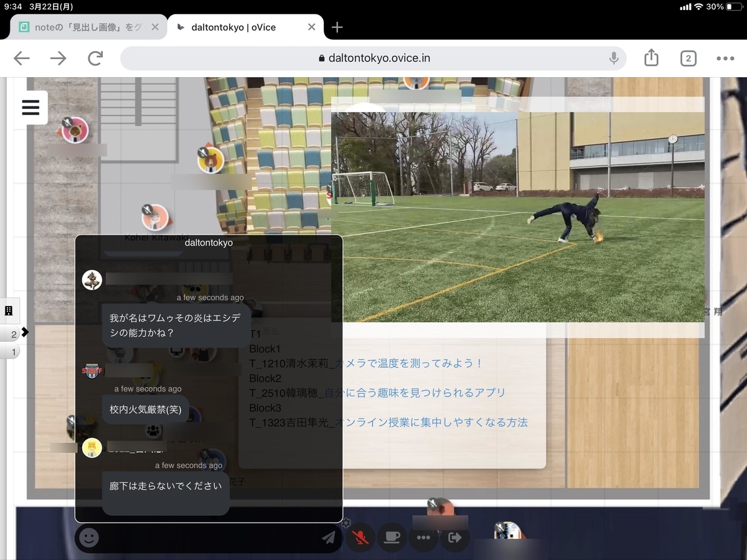Viewport: 747px width, 560px height.
Task: Close the note 見出し画像 tab
Action: [155, 27]
